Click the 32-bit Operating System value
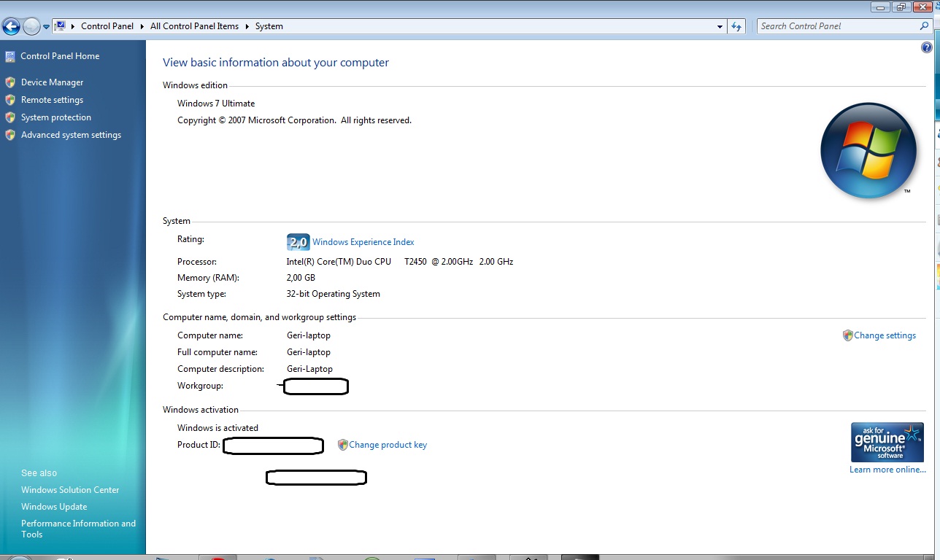This screenshot has width=940, height=560. coord(334,294)
